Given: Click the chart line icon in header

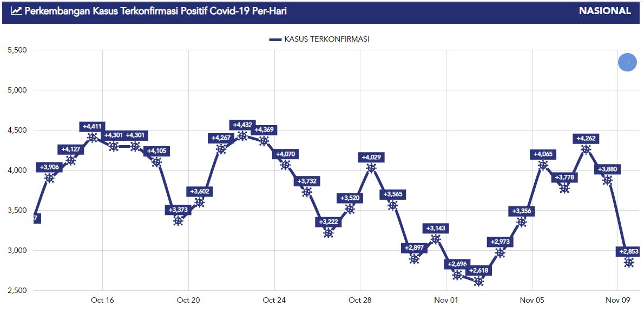Looking at the screenshot, I should [x=16, y=11].
